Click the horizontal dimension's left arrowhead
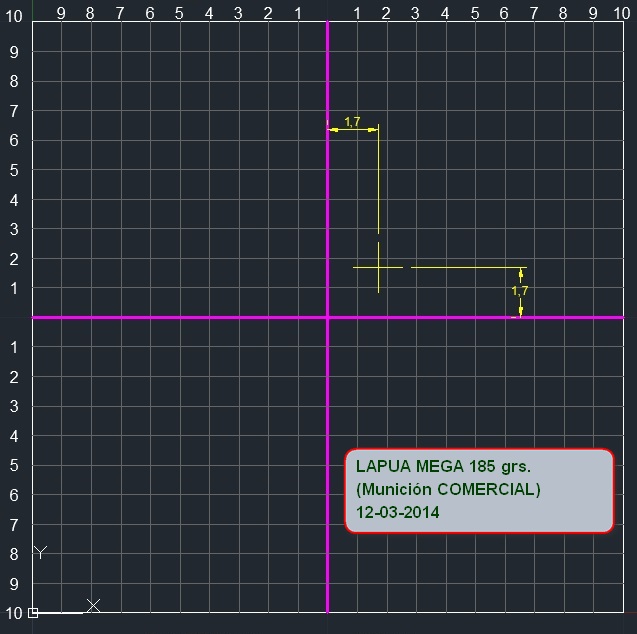 [x=333, y=129]
